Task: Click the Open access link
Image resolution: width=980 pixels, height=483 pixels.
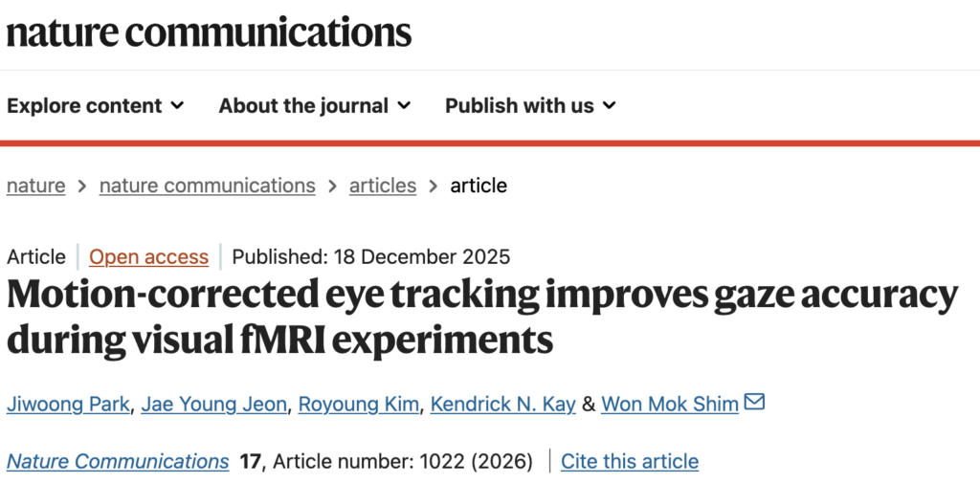Action: click(x=148, y=256)
